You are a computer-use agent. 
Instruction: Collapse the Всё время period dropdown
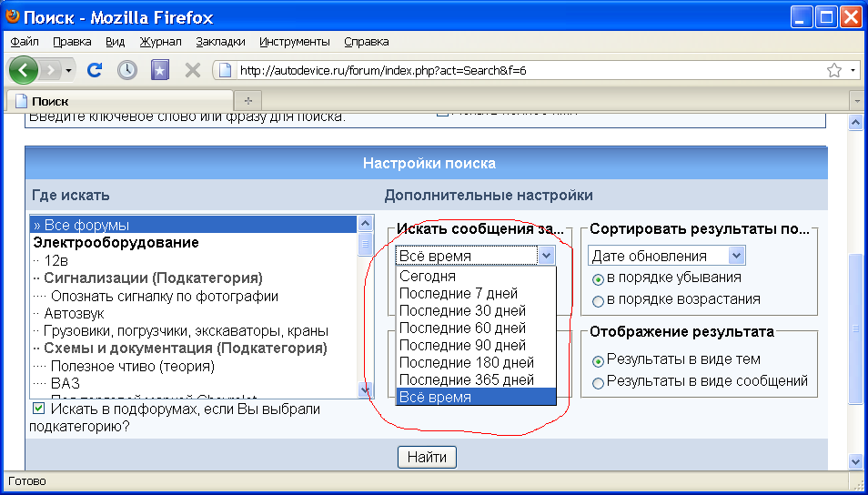point(546,256)
